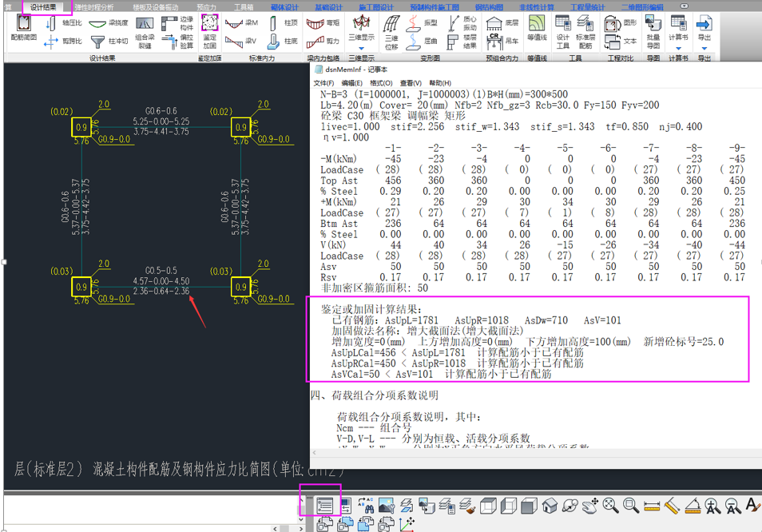Show 剪力 shear envelope
Image resolution: width=762 pixels, height=532 pixels.
click(323, 42)
